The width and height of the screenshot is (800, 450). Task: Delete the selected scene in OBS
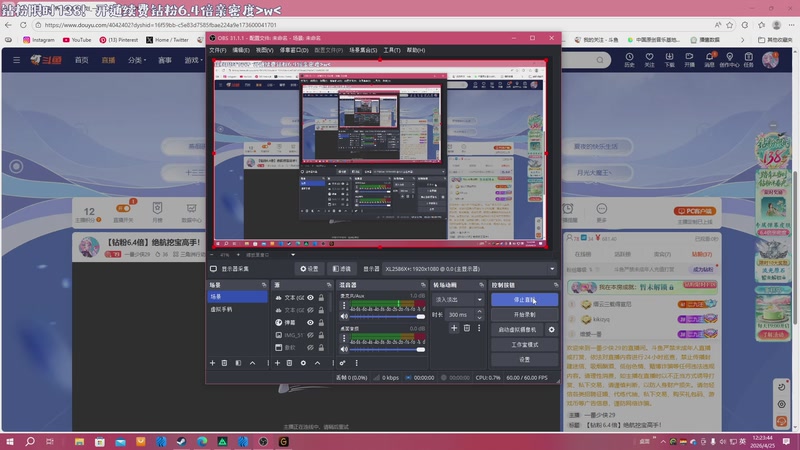224,363
